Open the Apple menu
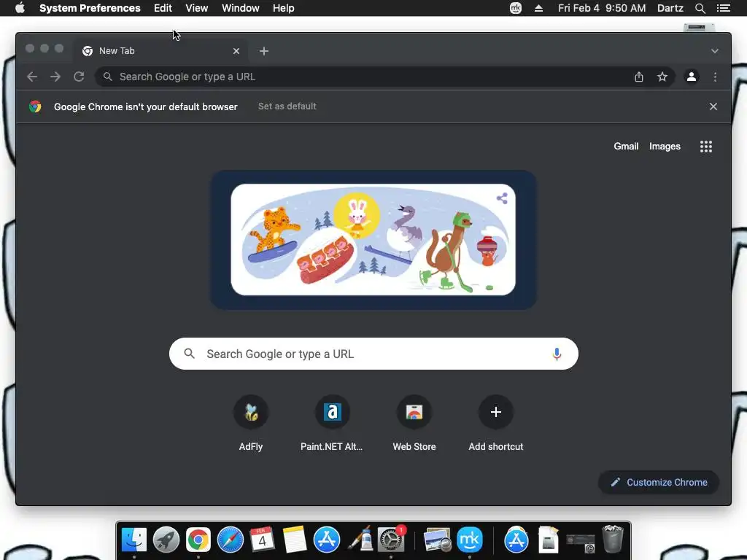Screen dimensions: 747x560 20,8
